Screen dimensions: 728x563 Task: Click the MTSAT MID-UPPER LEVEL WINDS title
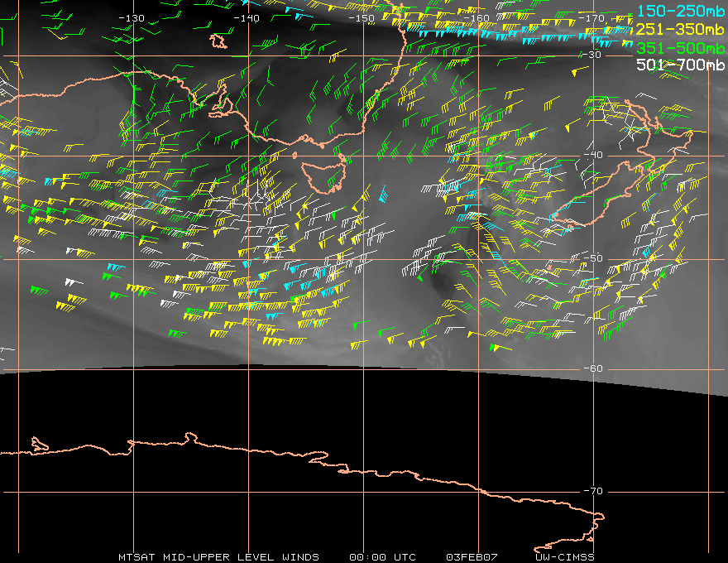point(218,556)
